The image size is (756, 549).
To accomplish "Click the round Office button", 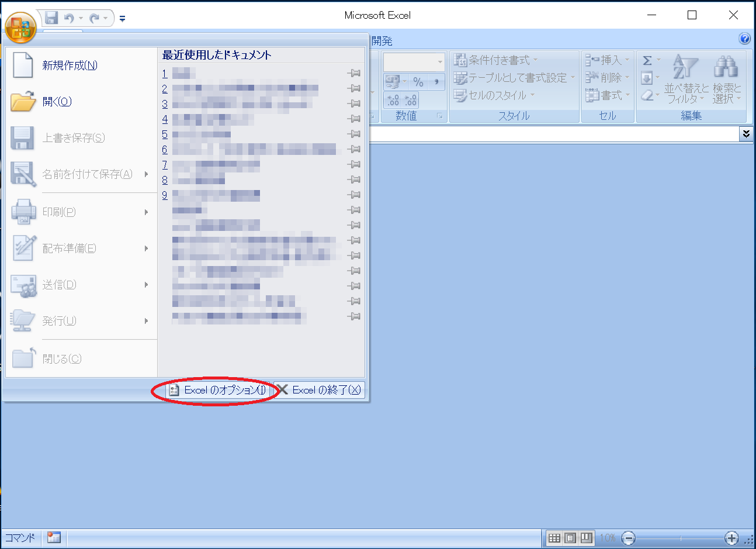I will pyautogui.click(x=20, y=27).
